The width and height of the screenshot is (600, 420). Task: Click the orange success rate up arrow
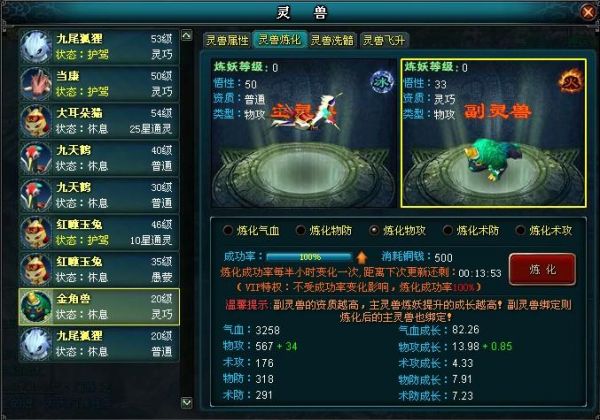pos(362,257)
